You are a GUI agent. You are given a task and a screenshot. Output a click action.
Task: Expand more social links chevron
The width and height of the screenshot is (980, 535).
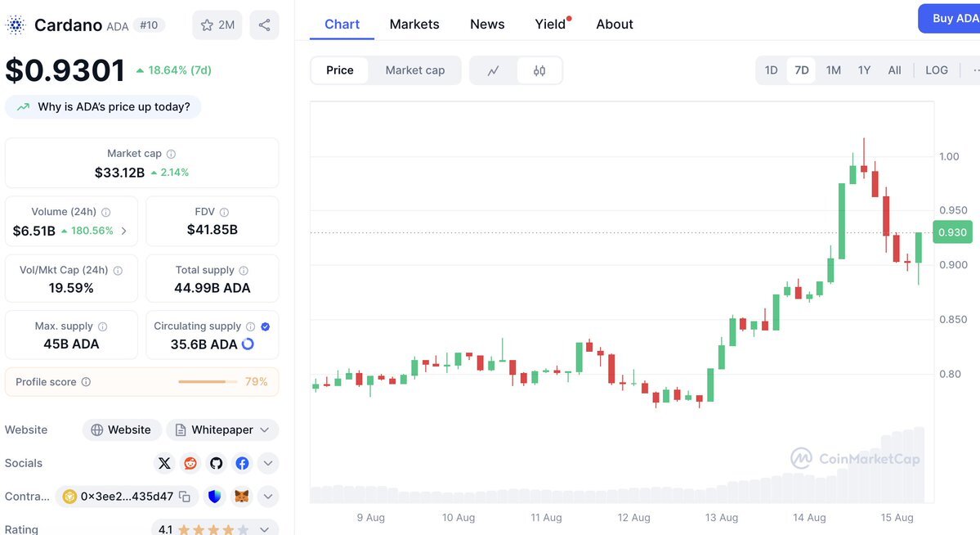pyautogui.click(x=267, y=463)
